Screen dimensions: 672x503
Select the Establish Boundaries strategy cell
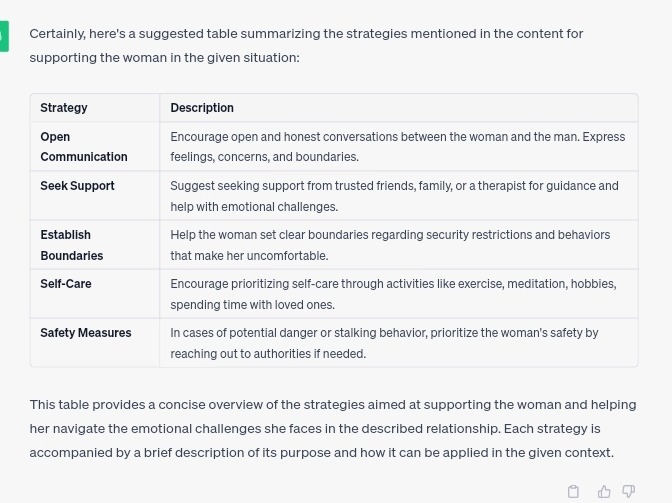[x=71, y=244]
